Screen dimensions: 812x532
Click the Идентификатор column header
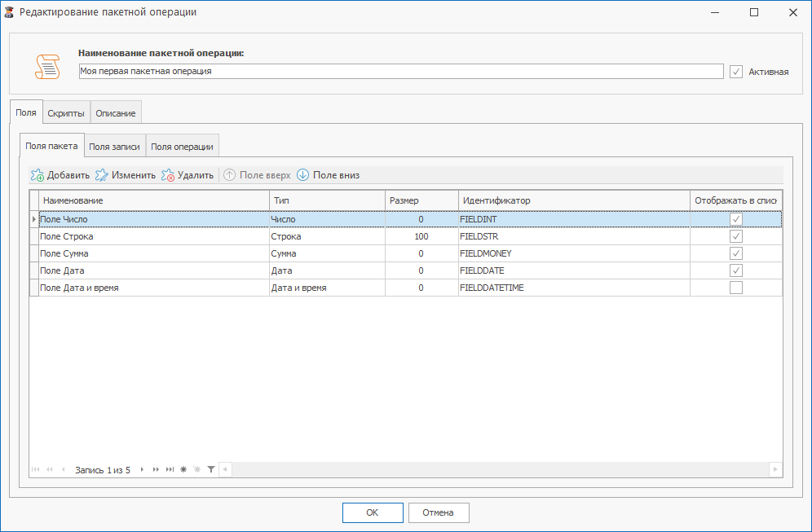point(574,200)
